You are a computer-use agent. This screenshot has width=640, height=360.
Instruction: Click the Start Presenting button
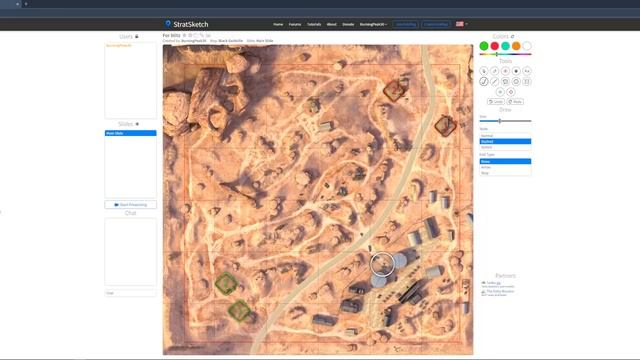(131, 204)
